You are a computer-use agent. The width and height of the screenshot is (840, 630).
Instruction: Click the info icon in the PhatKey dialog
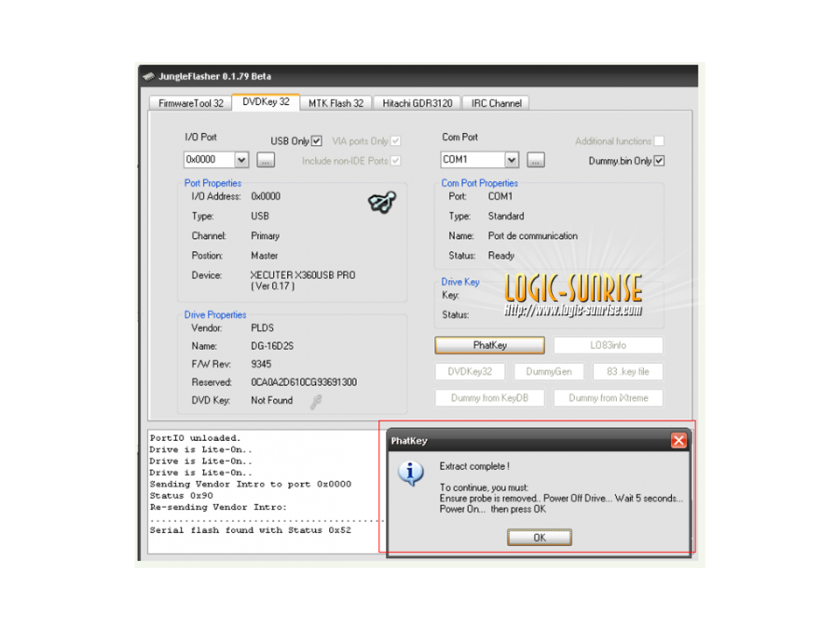click(411, 473)
